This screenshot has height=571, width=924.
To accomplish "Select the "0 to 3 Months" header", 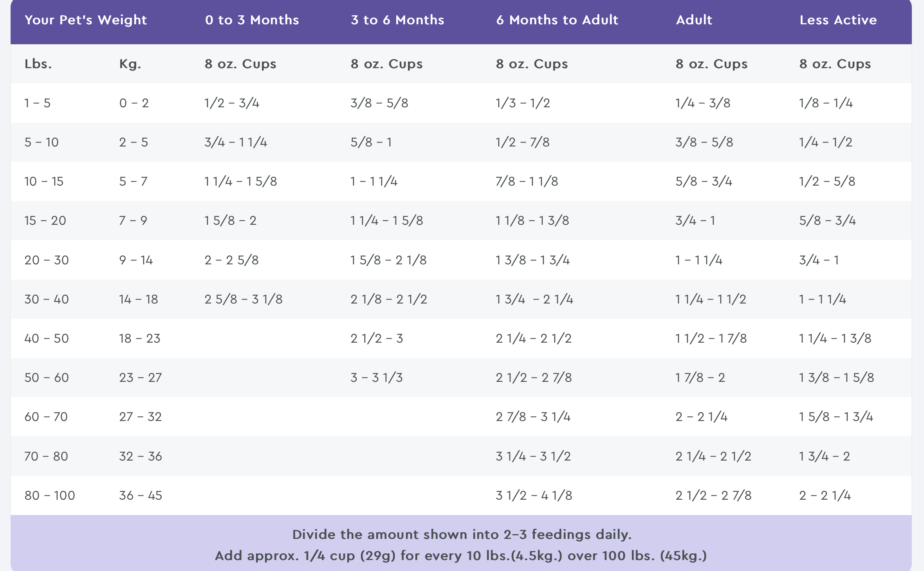I will (x=252, y=20).
